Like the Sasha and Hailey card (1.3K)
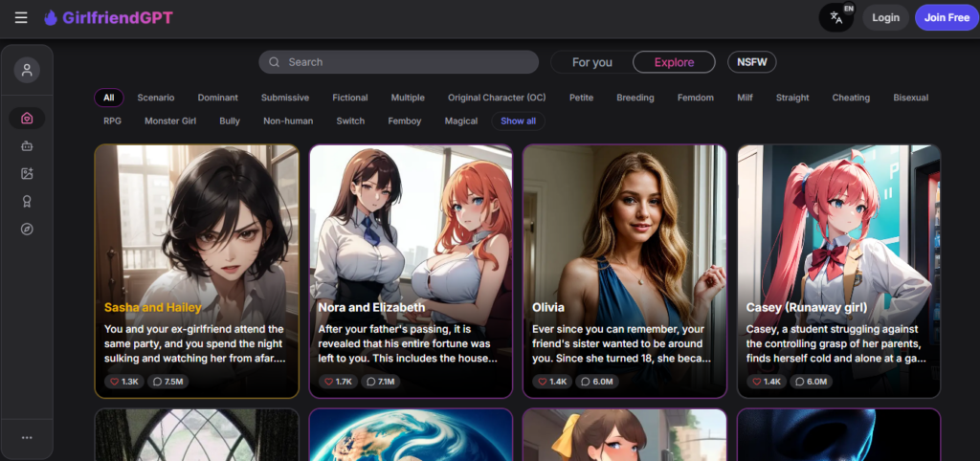Screen dimensions: 980x461 click(x=124, y=381)
